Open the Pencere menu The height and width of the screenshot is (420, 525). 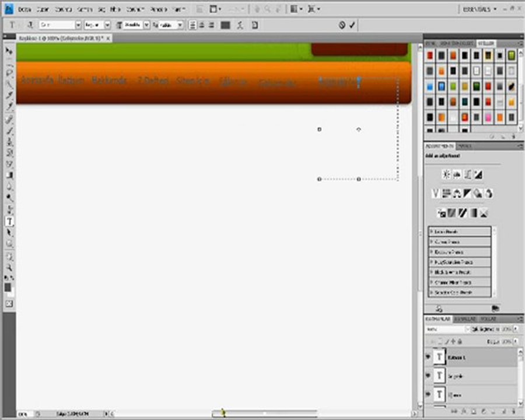pos(158,9)
